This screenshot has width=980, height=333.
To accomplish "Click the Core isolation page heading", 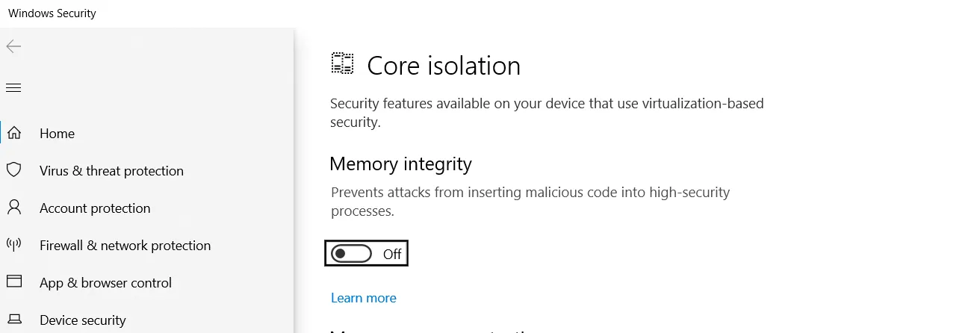I will 444,66.
